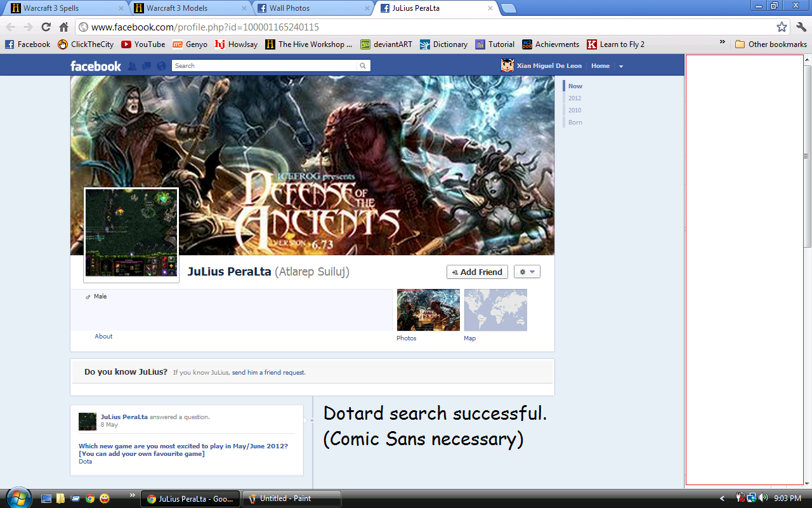
Task: Open Facebook friend requests icon
Action: pos(133,66)
